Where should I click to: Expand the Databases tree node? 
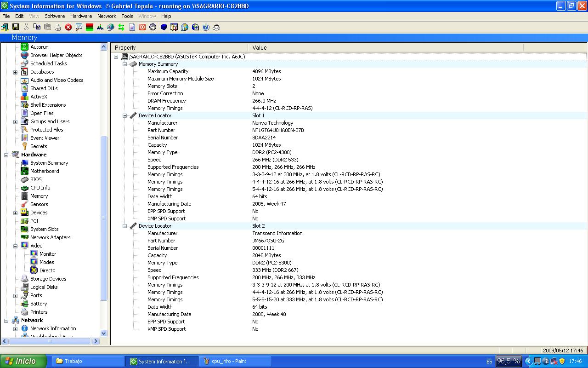pos(15,72)
